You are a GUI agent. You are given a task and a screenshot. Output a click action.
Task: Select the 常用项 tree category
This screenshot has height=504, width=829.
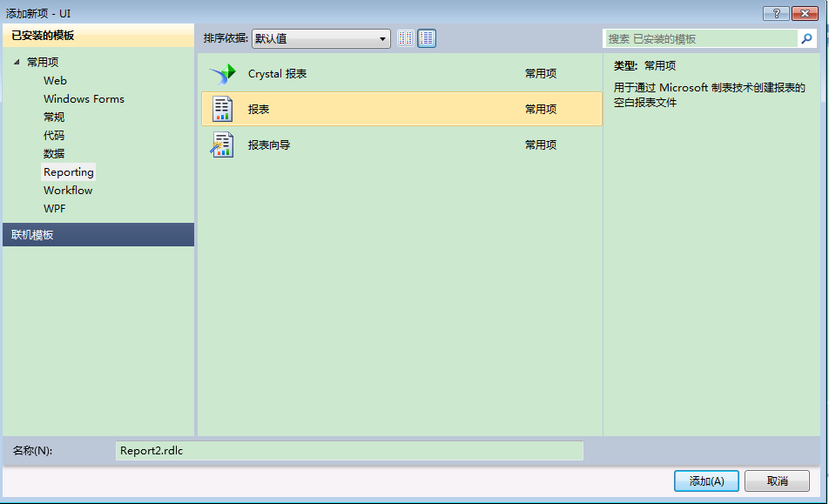pyautogui.click(x=43, y=63)
